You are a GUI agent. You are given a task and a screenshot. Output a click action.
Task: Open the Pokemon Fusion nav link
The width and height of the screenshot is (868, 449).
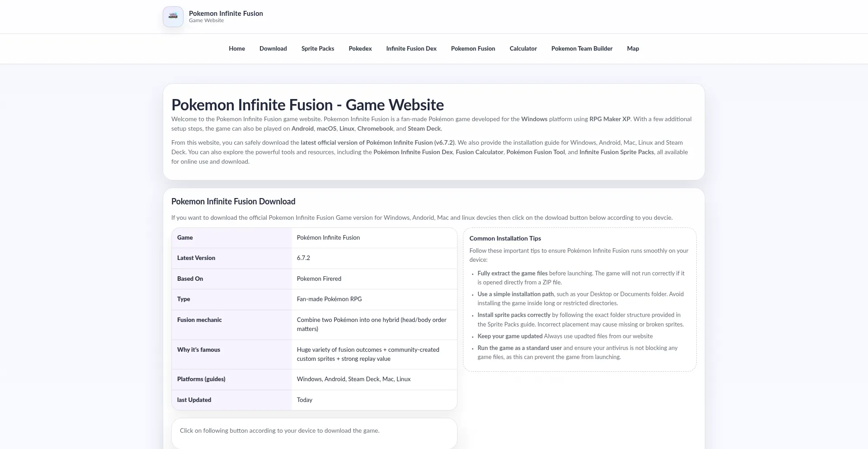[x=473, y=49]
